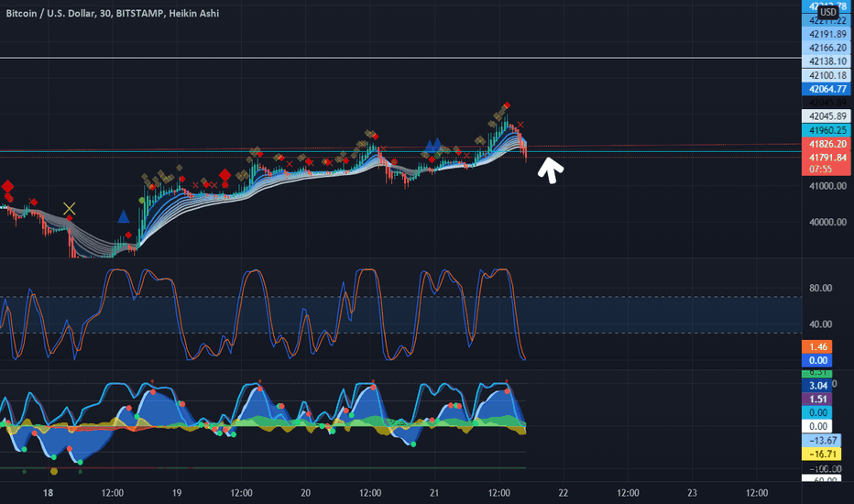This screenshot has width=854, height=504.
Task: Select the 42138.10 price label
Action: (x=827, y=61)
